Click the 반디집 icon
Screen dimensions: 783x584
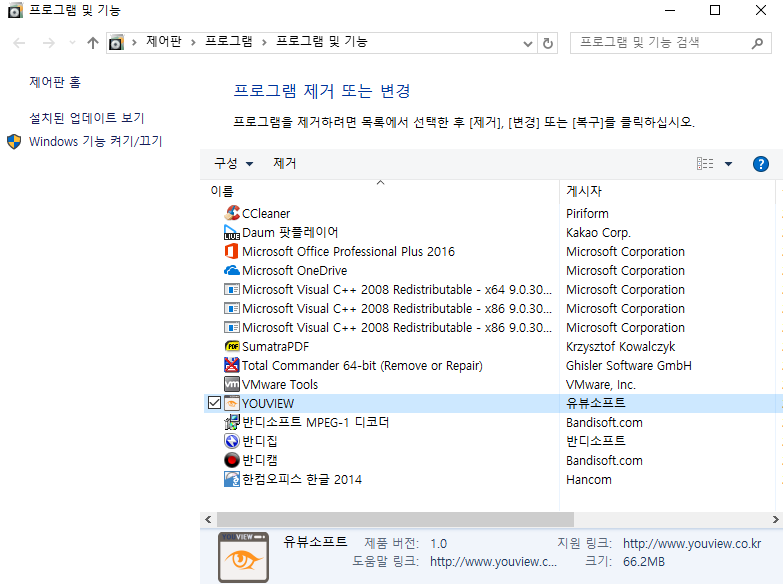point(232,441)
